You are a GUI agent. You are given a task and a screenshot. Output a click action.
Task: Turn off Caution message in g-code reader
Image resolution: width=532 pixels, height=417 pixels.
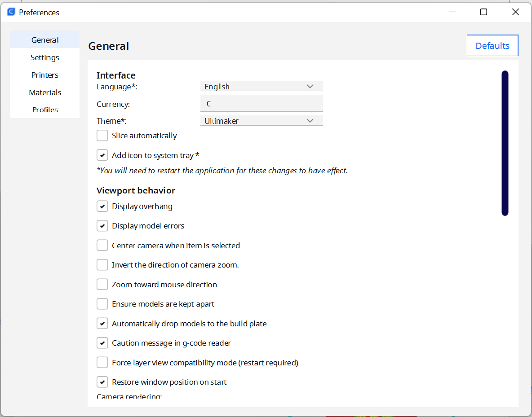coord(102,342)
